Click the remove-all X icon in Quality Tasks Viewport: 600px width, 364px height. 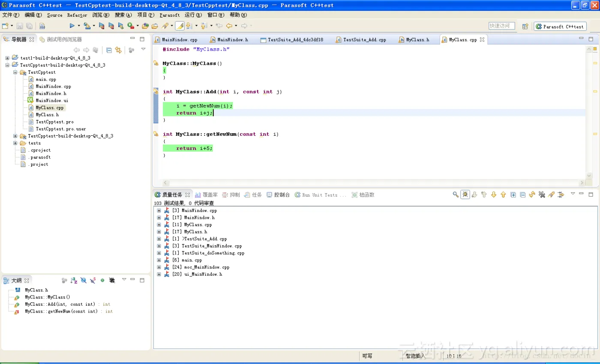tap(542, 194)
